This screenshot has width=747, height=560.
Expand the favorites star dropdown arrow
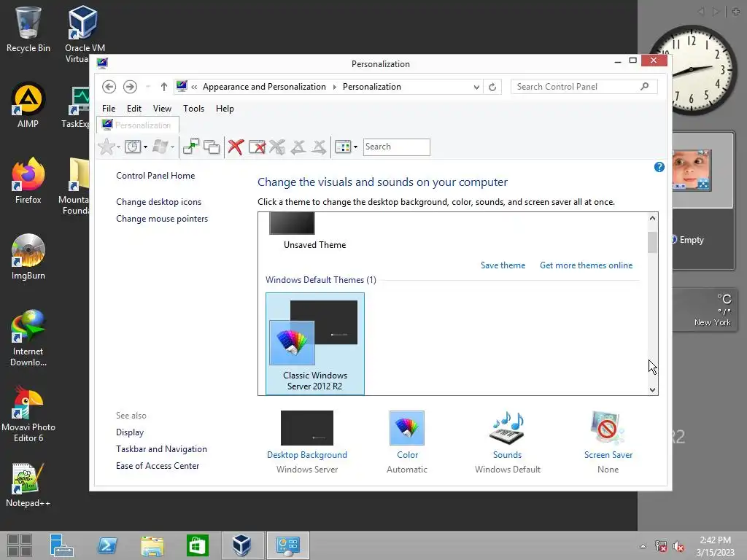[118, 147]
